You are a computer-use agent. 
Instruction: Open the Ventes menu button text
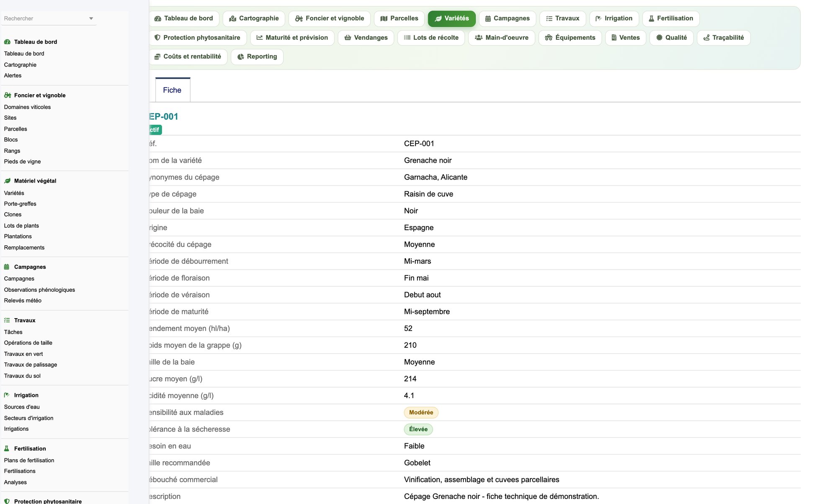coord(629,38)
